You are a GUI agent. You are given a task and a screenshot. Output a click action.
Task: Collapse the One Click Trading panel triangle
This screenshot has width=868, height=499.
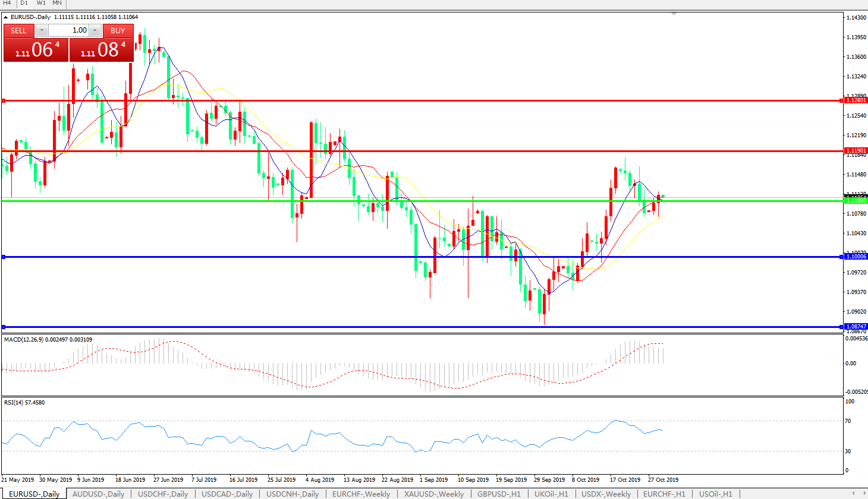pos(5,17)
